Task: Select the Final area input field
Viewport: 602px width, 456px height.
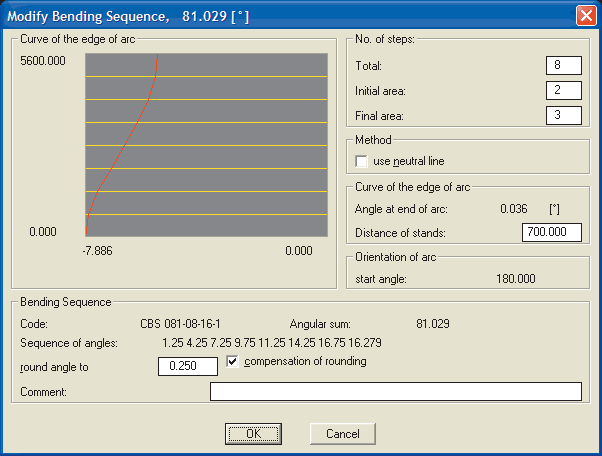Action: point(564,115)
